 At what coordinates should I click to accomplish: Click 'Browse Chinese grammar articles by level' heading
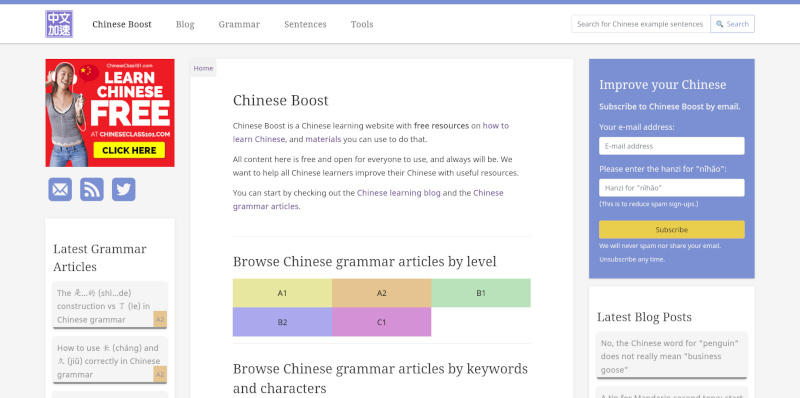pyautogui.click(x=364, y=262)
